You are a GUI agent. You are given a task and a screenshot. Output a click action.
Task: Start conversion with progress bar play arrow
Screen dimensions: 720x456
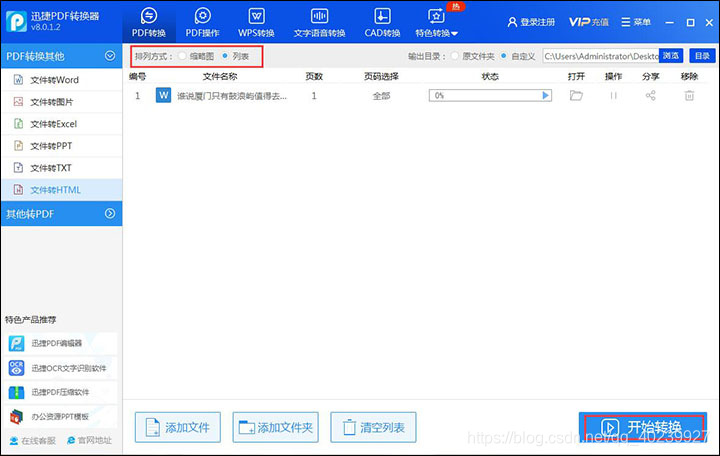[x=545, y=96]
